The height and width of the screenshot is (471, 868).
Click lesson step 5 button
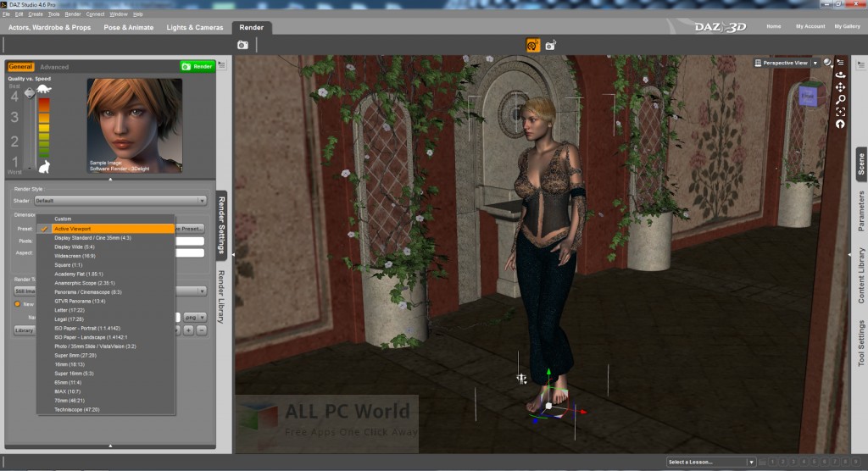815,462
